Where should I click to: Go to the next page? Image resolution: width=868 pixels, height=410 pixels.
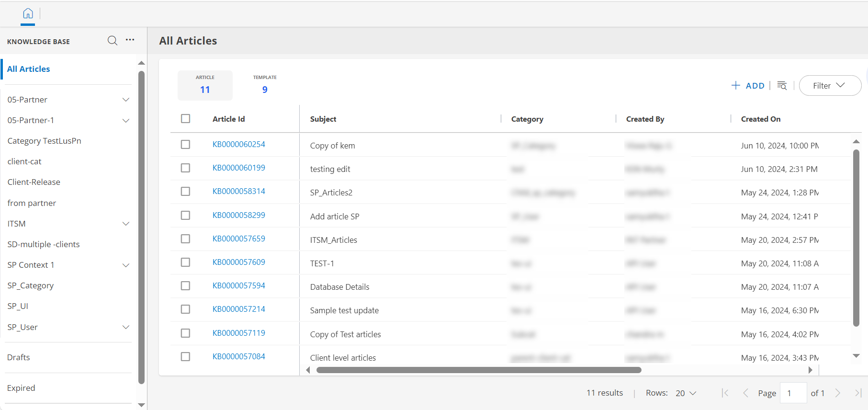[838, 393]
